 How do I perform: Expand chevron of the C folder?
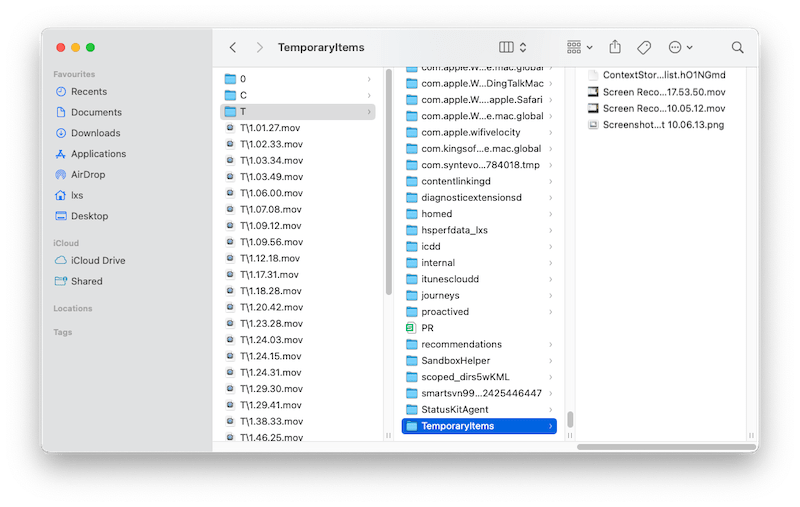369,95
